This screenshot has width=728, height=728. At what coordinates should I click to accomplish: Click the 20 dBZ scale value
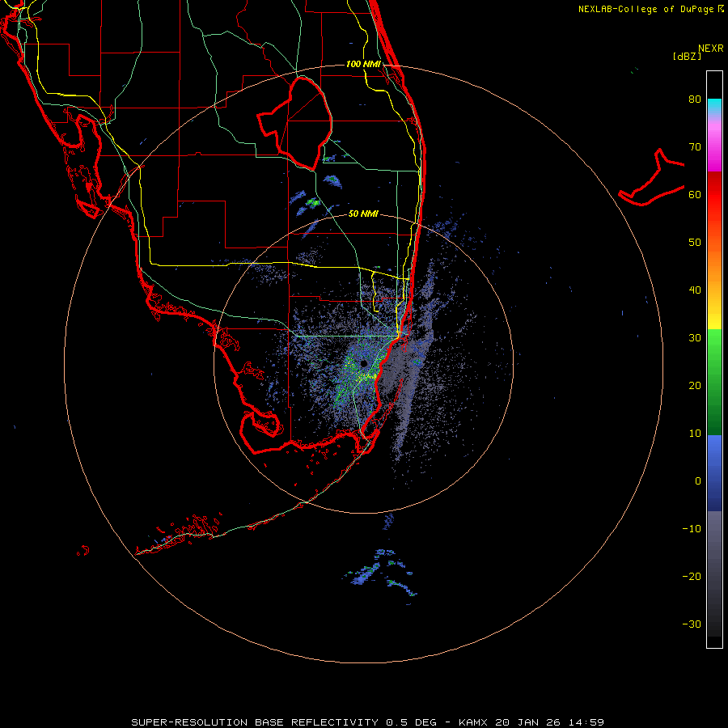point(695,386)
